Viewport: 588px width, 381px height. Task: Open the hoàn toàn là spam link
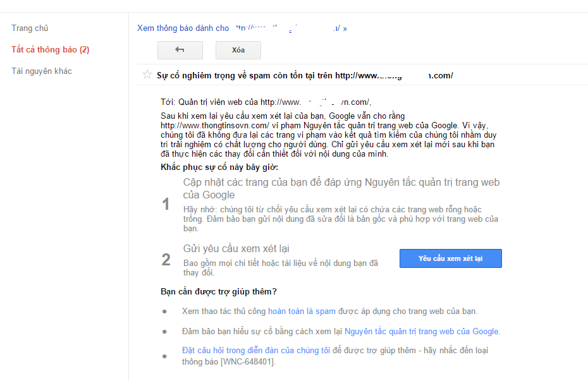pyautogui.click(x=302, y=311)
